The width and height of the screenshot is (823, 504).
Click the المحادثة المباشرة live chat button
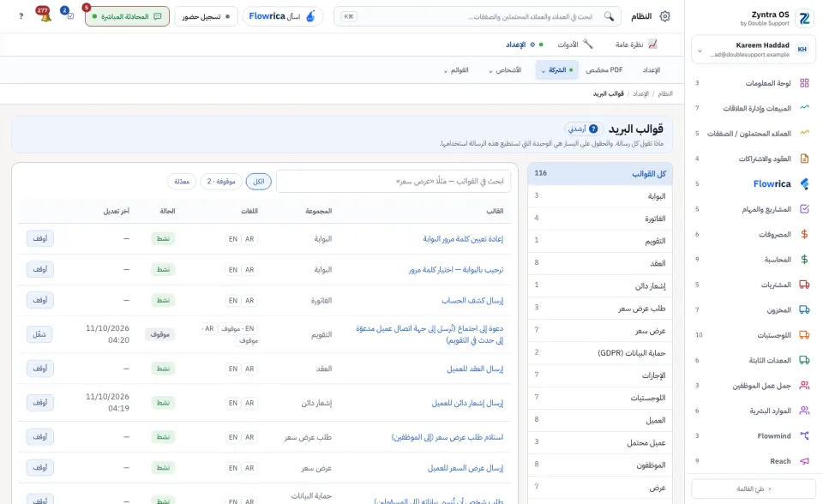pyautogui.click(x=127, y=16)
